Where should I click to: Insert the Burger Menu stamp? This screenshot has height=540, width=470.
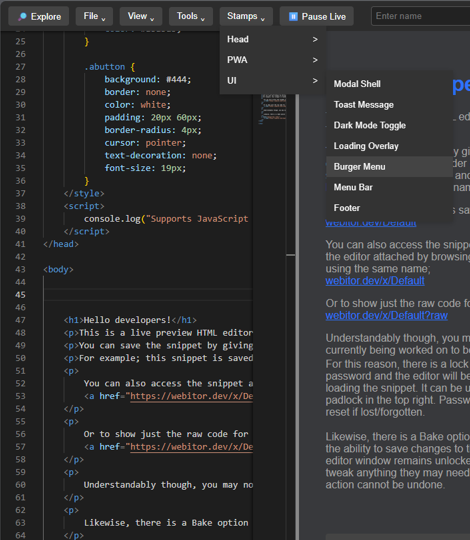(389, 167)
